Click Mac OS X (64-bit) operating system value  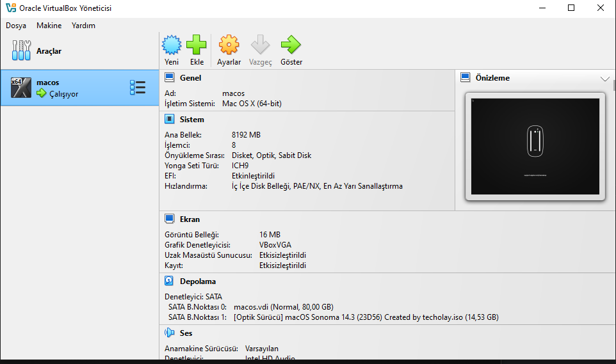[252, 103]
